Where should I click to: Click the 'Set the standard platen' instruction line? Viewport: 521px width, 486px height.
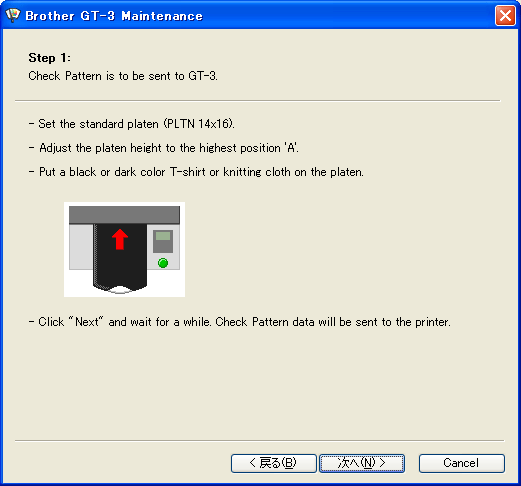point(132,124)
